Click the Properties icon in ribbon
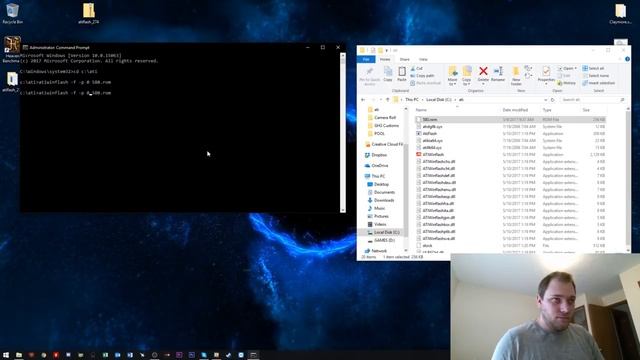 coord(546,74)
